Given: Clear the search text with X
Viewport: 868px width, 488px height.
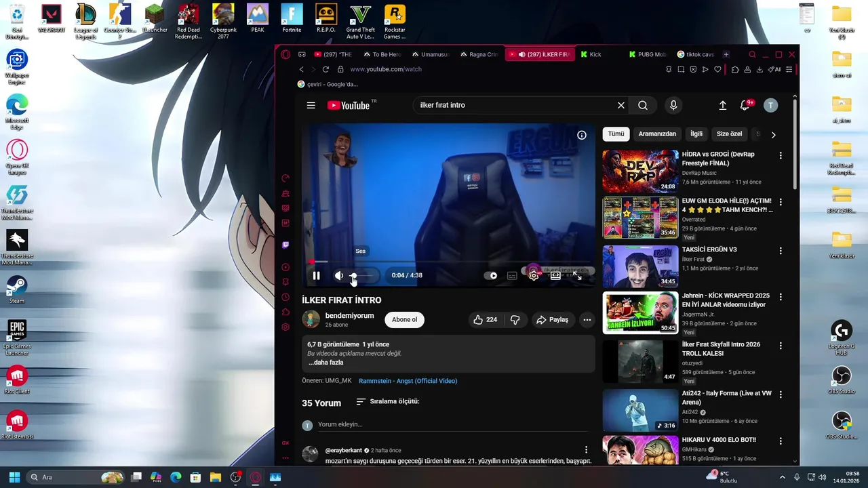Looking at the screenshot, I should [x=620, y=105].
